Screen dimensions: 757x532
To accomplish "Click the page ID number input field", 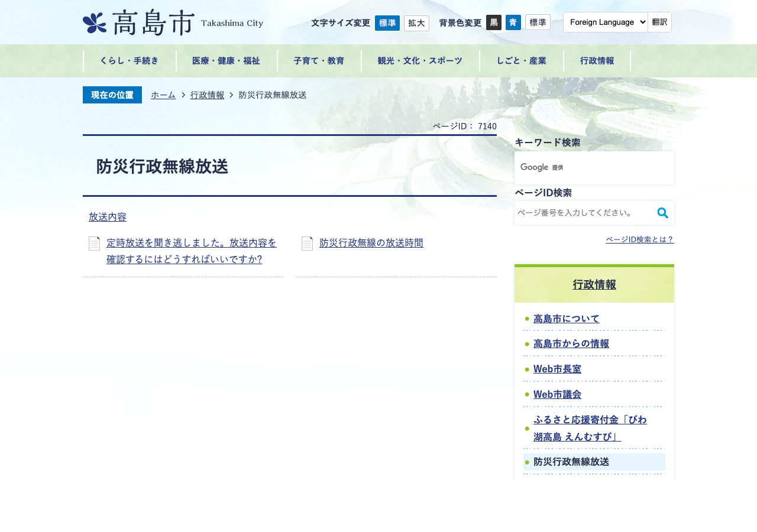I will (x=584, y=213).
